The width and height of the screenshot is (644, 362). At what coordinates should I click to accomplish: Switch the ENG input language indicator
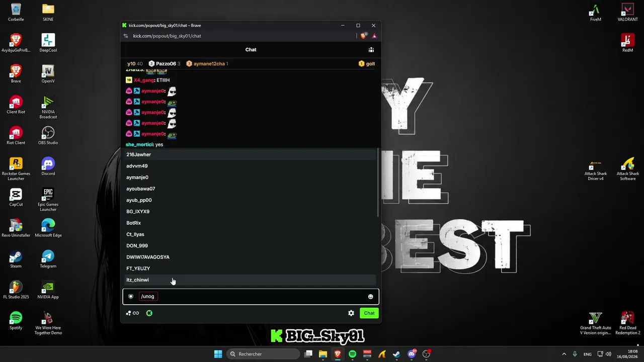coord(588,354)
